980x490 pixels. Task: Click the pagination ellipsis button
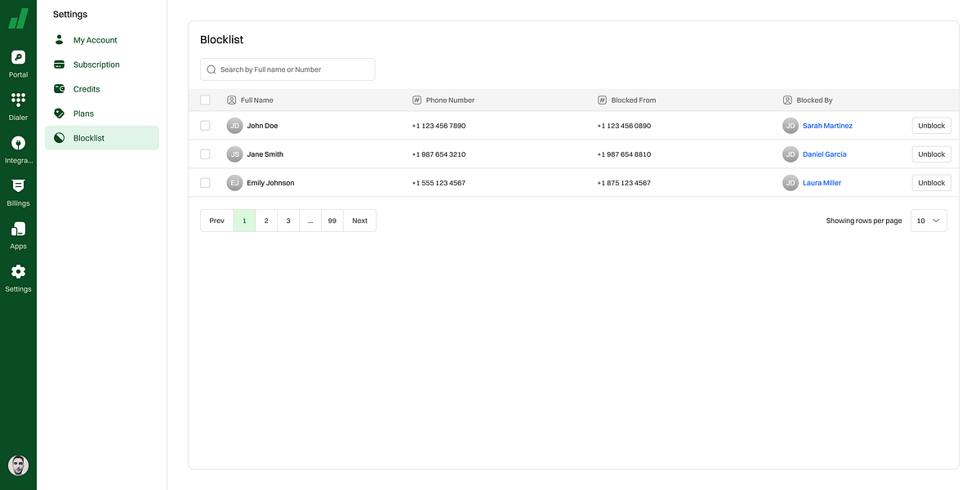(x=310, y=220)
